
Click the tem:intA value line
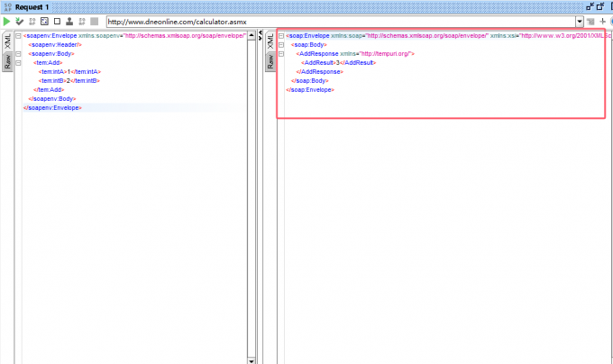(x=69, y=72)
